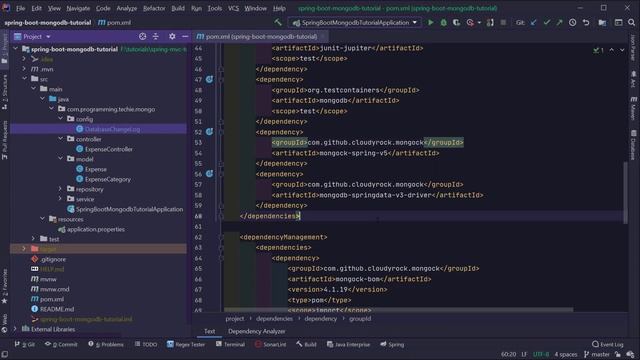
Task: Open the VCS menu
Action: (233, 8)
